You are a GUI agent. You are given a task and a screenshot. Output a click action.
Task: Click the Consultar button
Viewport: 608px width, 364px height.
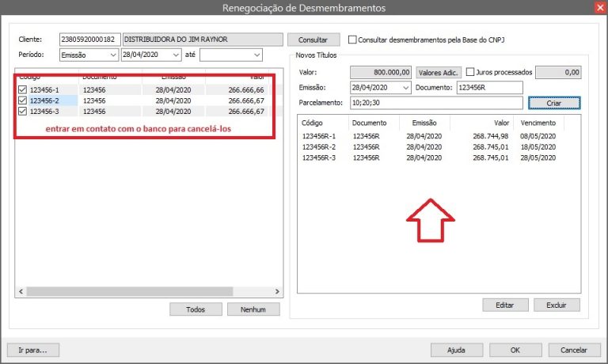pyautogui.click(x=313, y=40)
